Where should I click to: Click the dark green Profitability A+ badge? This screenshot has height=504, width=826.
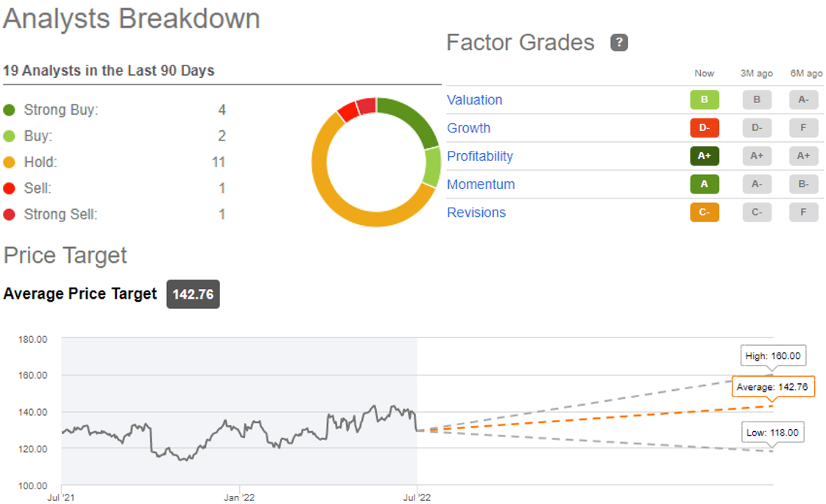704,156
